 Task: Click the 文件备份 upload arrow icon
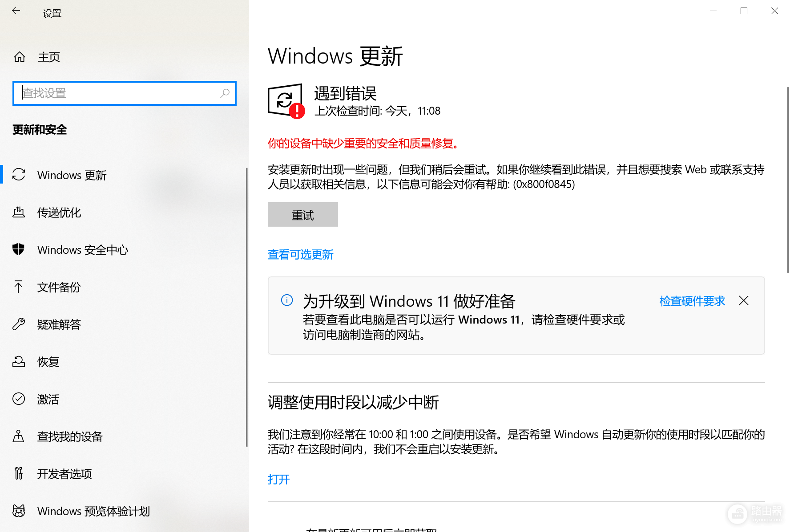[19, 287]
